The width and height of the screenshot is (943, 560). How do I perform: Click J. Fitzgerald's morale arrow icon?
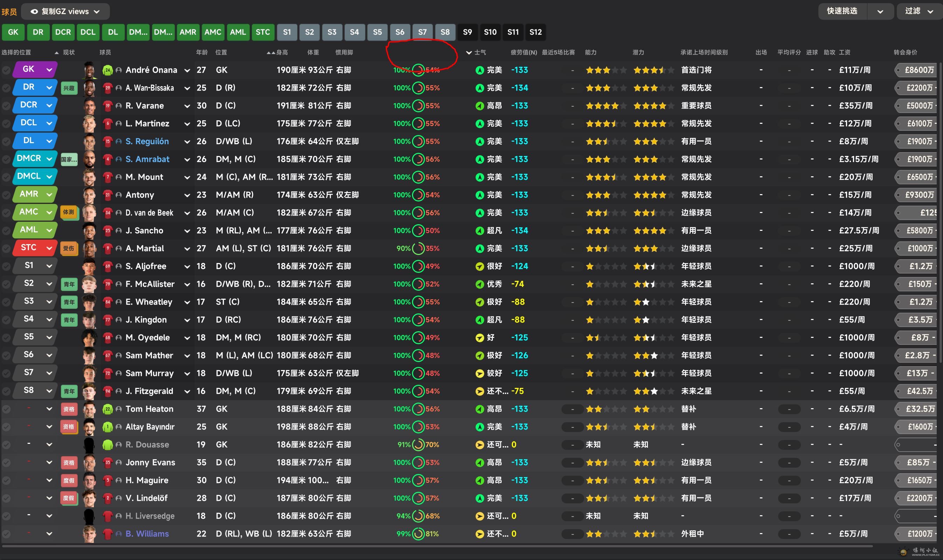pyautogui.click(x=480, y=391)
